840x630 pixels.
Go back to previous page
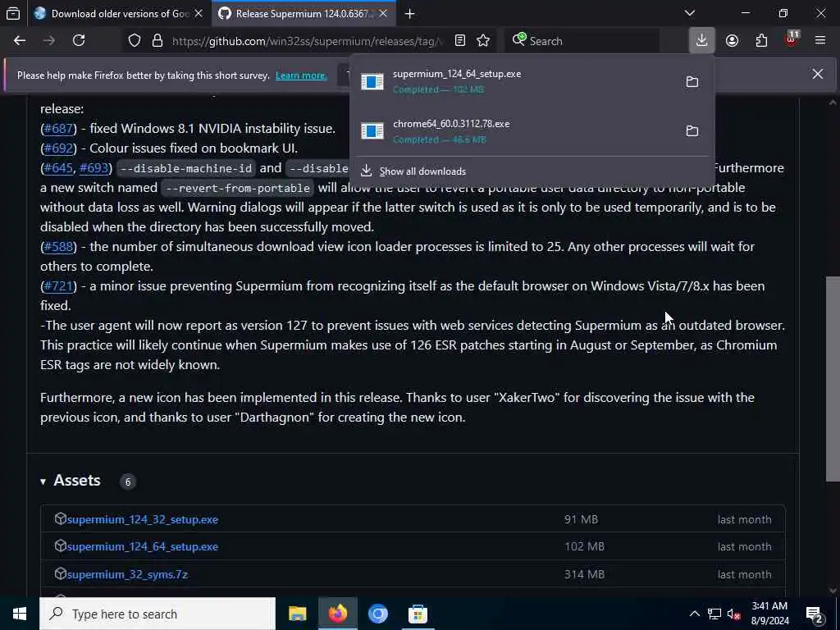pyautogui.click(x=20, y=41)
